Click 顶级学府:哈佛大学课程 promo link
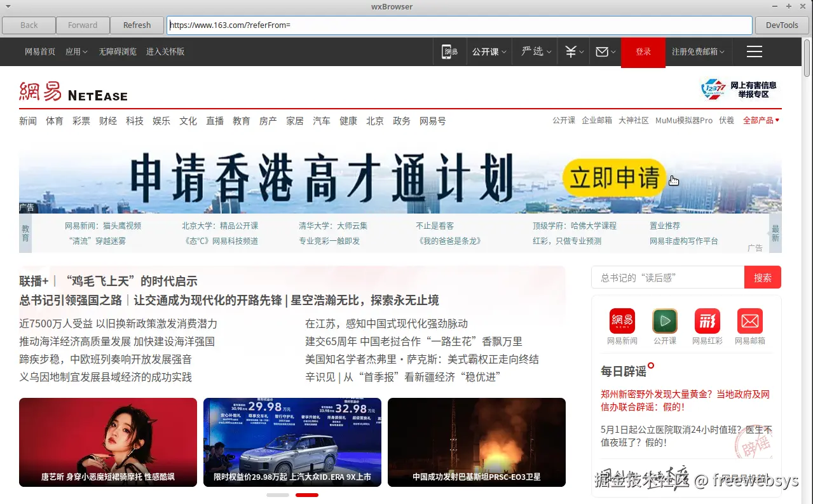 pos(575,226)
